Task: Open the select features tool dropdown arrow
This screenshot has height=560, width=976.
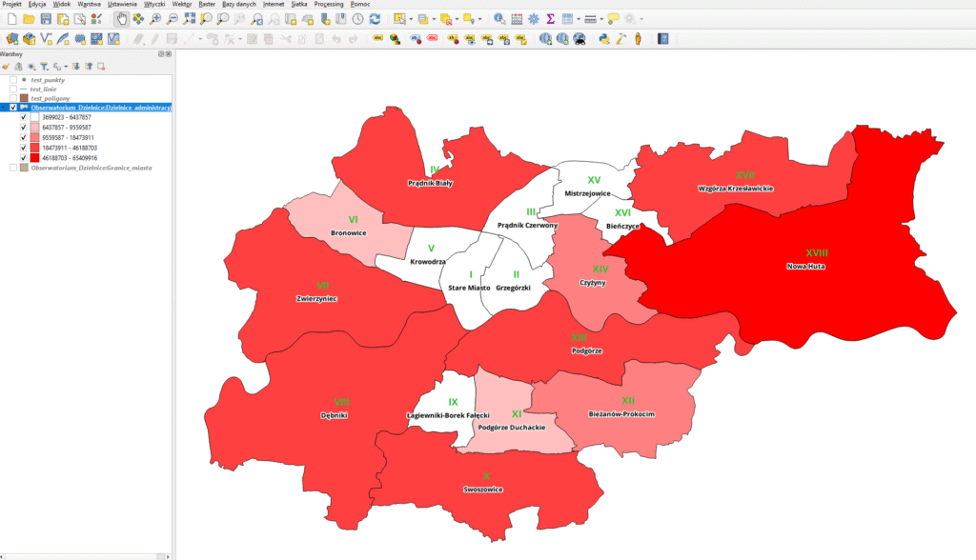Action: (410, 19)
